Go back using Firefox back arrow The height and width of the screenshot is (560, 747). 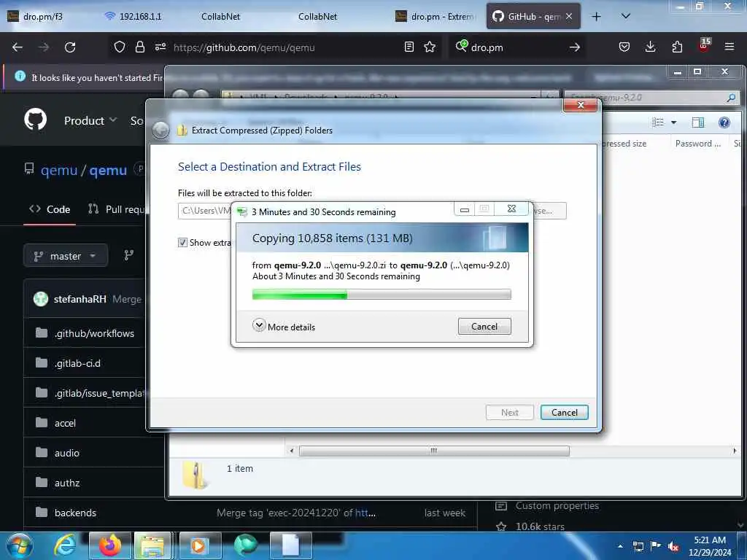pyautogui.click(x=18, y=47)
